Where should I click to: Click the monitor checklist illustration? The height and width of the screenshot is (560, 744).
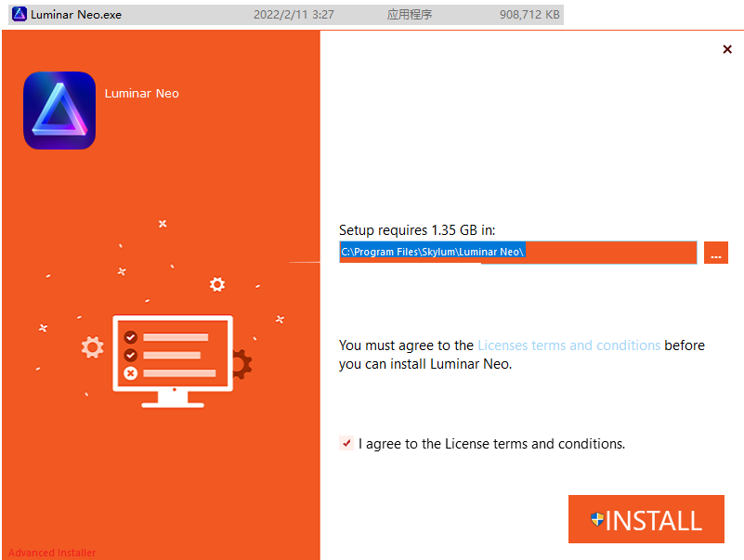click(172, 358)
